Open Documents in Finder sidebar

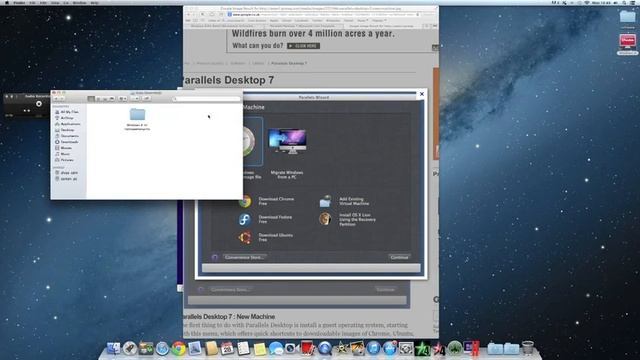67,136
